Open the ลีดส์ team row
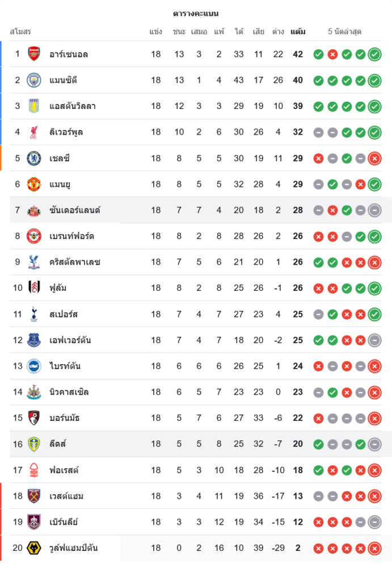This screenshot has height=568, width=392. [x=199, y=444]
